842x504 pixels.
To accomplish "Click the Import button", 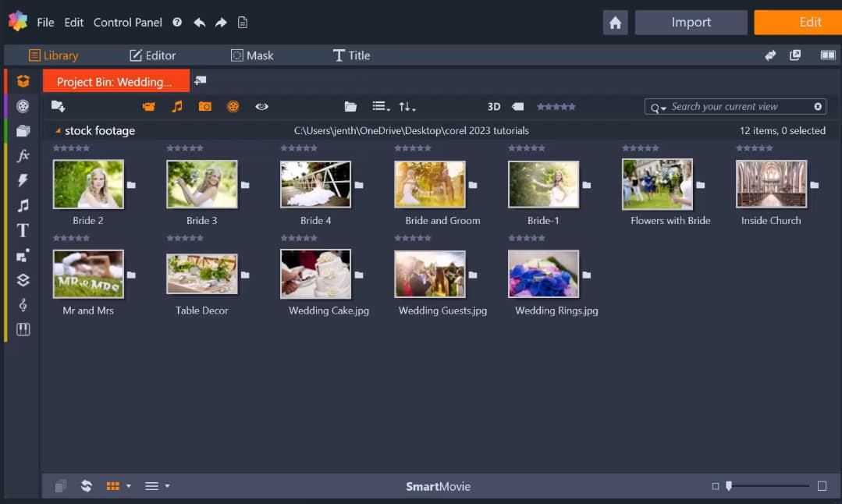I will coord(691,22).
